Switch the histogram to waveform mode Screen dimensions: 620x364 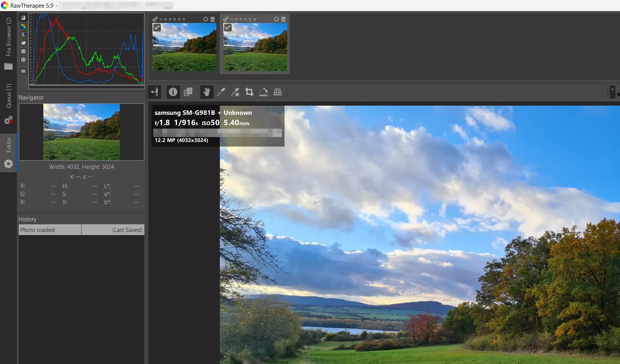tap(23, 42)
